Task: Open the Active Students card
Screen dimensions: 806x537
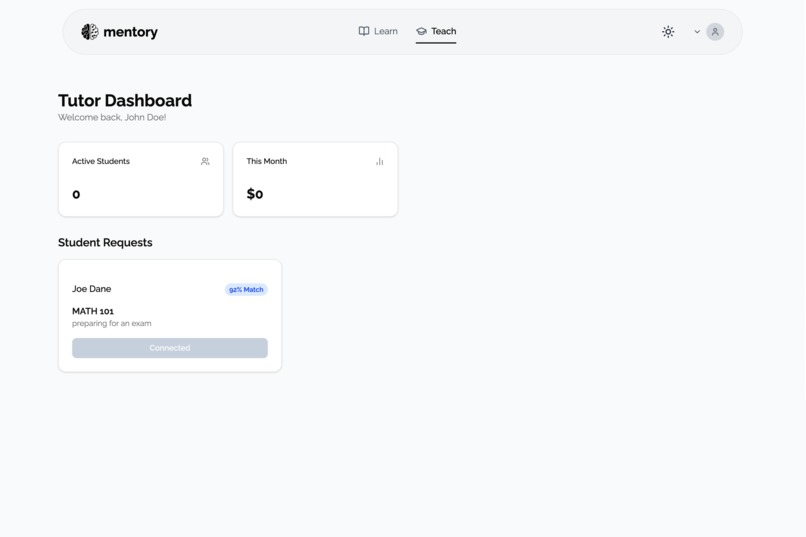Action: [141, 179]
